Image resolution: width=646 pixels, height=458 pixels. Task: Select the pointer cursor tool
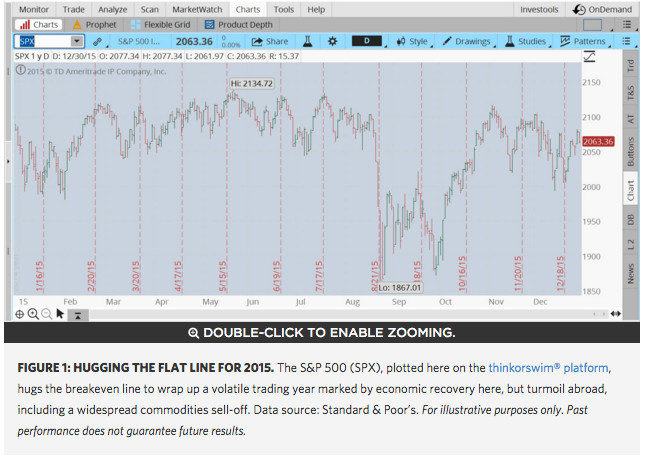60,314
